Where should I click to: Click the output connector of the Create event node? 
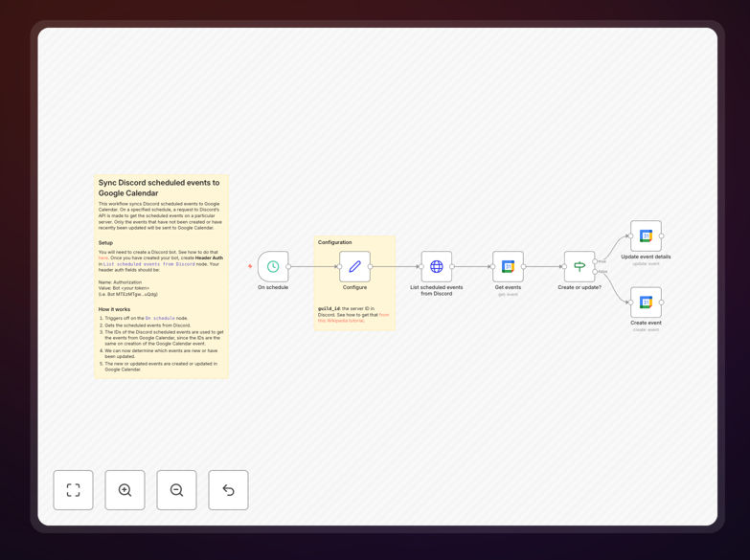coord(662,302)
